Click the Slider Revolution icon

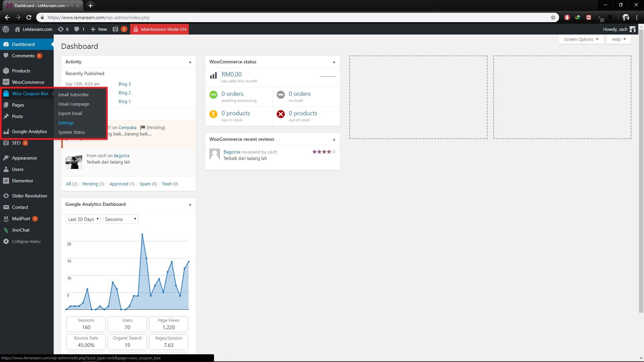pos(6,196)
